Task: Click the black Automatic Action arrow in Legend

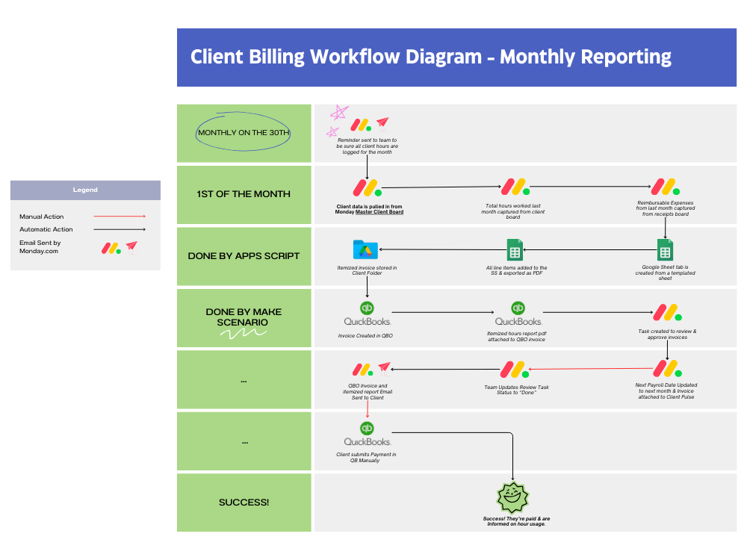Action: [120, 229]
